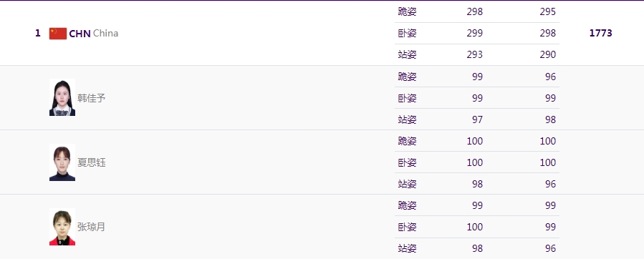
Task: Select 韩佳予's 站姿 first score 97
Action: pos(477,119)
